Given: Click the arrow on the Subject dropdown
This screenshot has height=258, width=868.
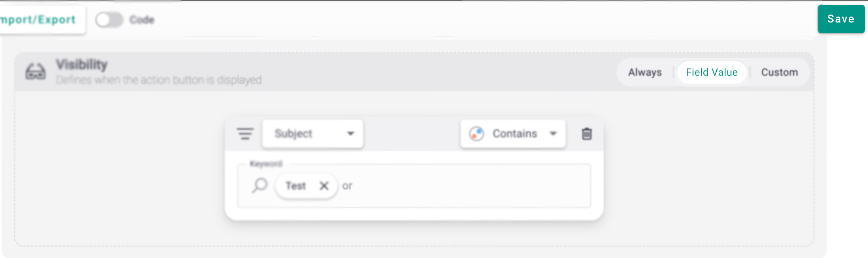Looking at the screenshot, I should point(350,134).
